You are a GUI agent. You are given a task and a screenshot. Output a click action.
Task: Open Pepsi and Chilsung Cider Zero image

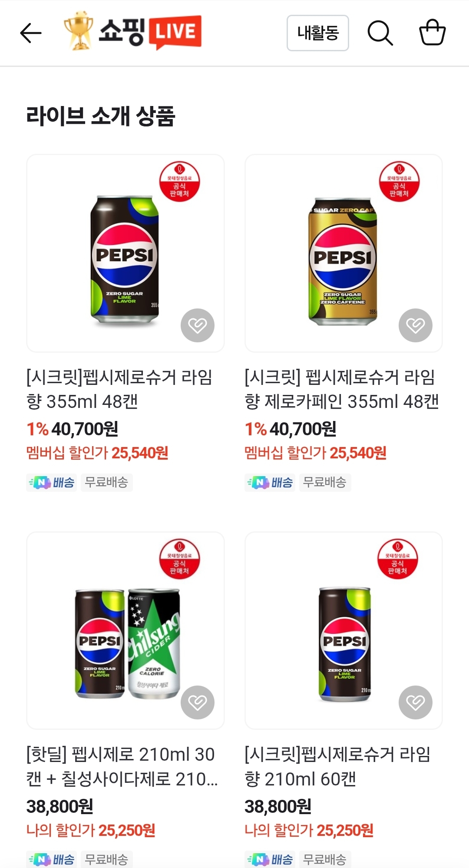point(126,643)
